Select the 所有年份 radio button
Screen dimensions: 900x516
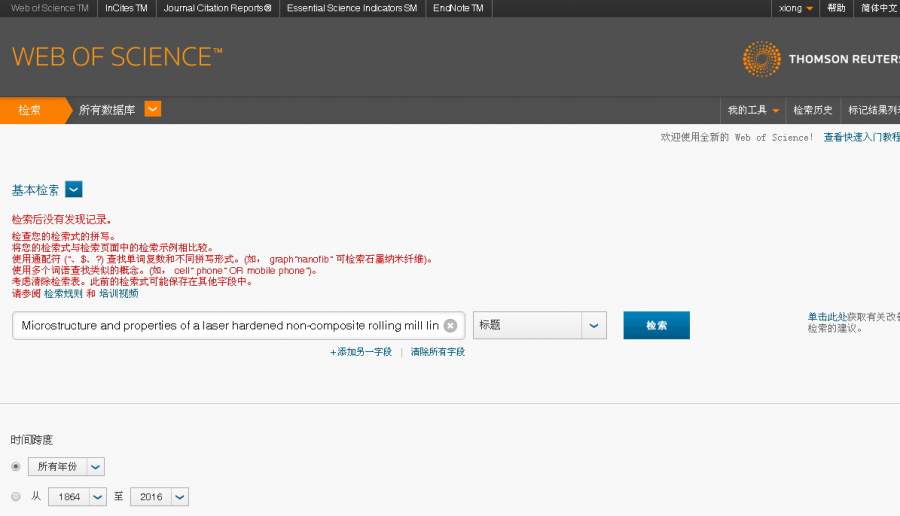[16, 467]
